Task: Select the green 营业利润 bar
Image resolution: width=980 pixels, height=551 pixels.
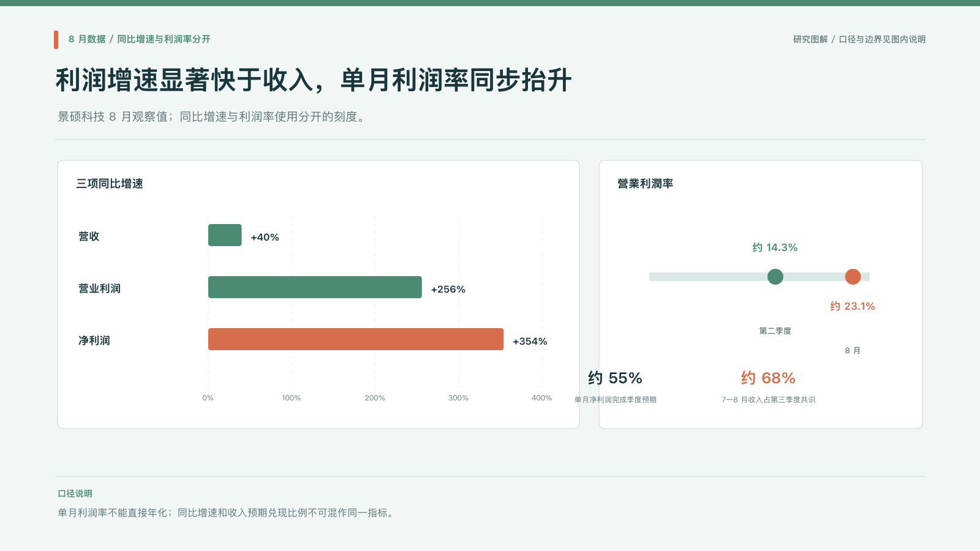Action: (x=315, y=287)
